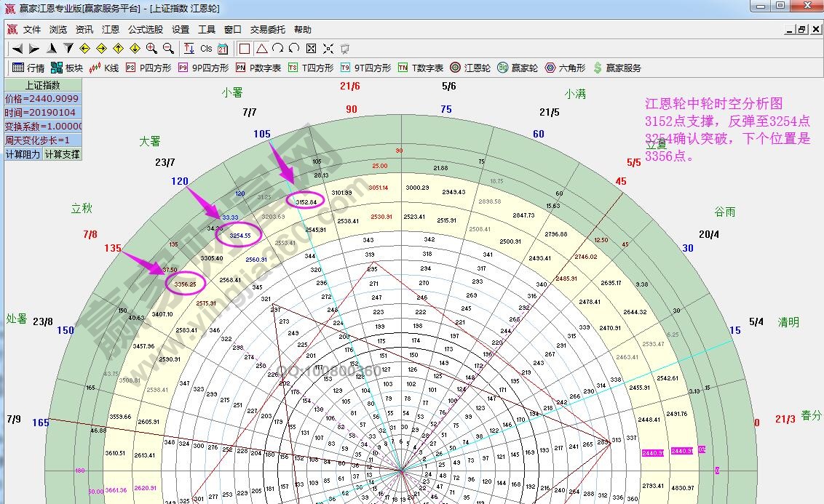
Task: Click the zoom in magnifier icon
Action: pyautogui.click(x=151, y=49)
